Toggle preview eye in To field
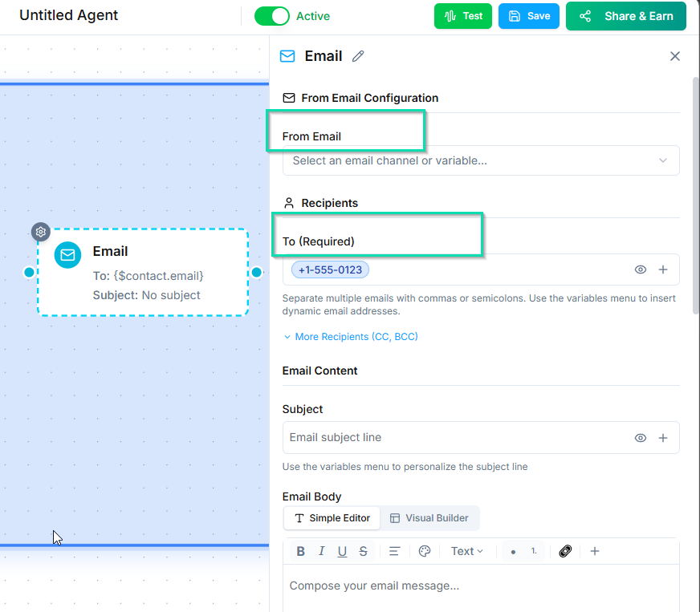 pos(641,270)
